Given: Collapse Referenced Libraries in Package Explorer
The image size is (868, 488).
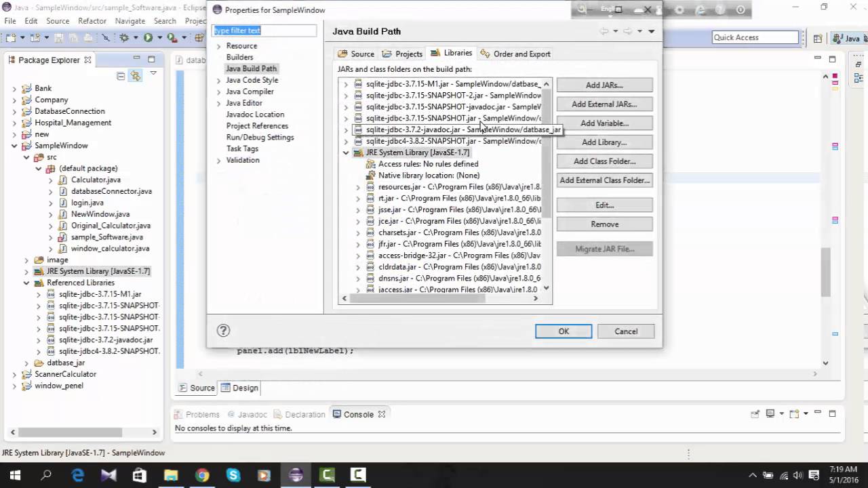Looking at the screenshot, I should tap(26, 283).
